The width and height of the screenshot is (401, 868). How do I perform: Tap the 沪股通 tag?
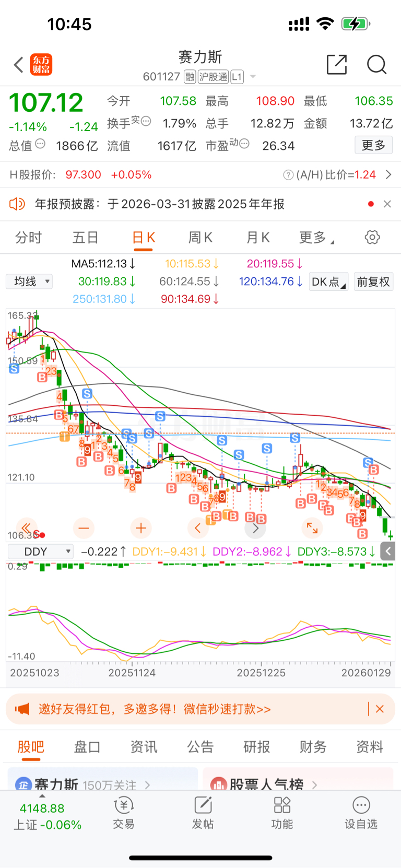tap(213, 77)
